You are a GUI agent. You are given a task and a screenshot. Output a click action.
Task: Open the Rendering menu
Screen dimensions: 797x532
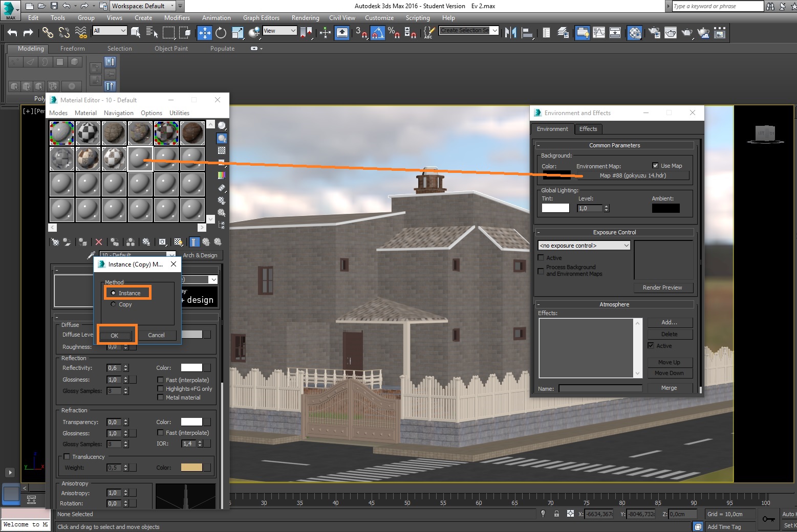[305, 18]
